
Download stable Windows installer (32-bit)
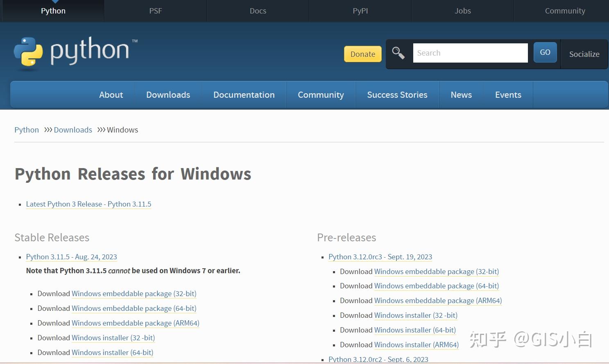click(113, 338)
